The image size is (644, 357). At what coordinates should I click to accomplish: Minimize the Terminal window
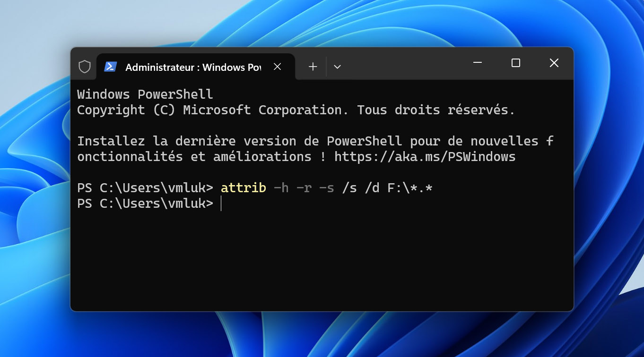click(x=478, y=63)
